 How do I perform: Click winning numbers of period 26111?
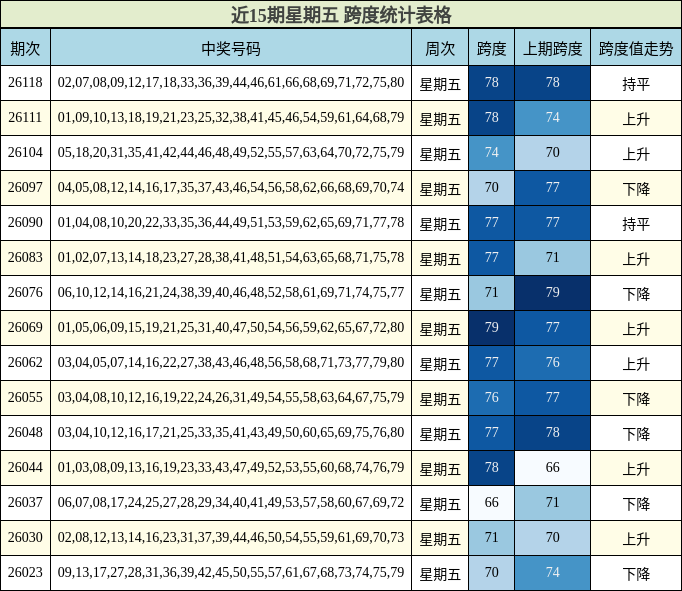tap(231, 117)
